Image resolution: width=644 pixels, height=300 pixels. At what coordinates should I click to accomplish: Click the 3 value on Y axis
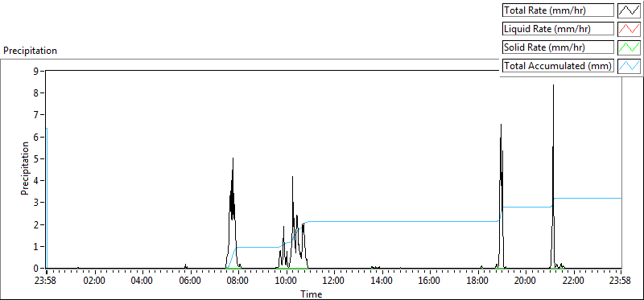[x=36, y=203]
